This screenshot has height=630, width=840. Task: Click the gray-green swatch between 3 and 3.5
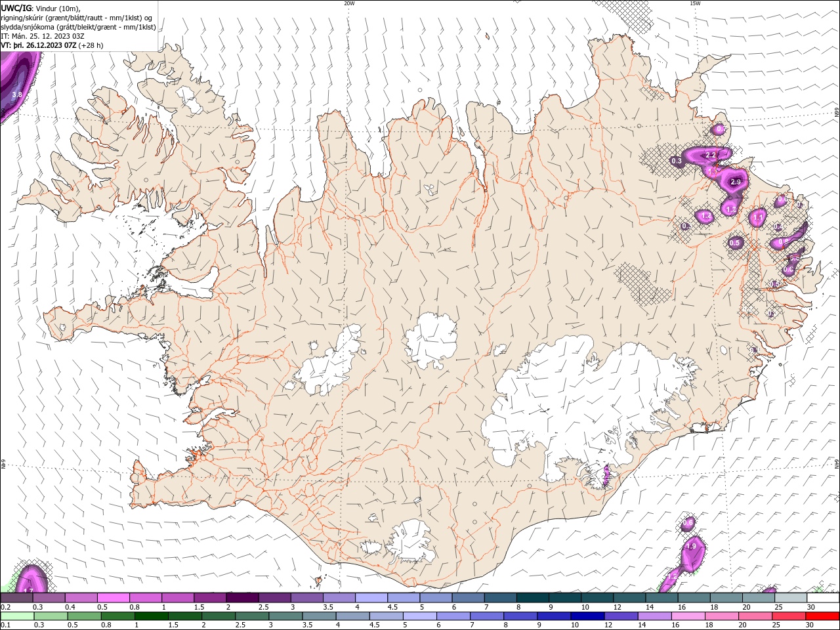click(x=285, y=616)
